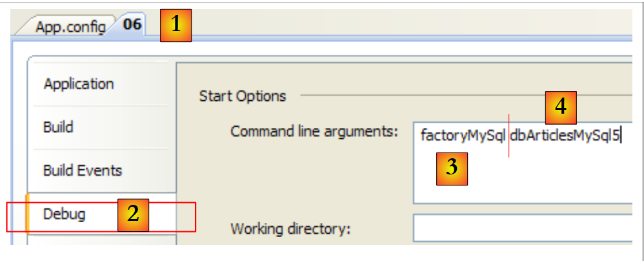Switch to the App.config document tab
The height and width of the screenshot is (261, 644).
point(70,27)
